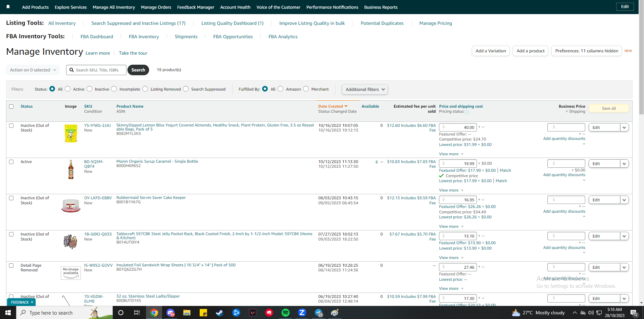
Task: Open Spotify from taskbar
Action: pos(286,313)
